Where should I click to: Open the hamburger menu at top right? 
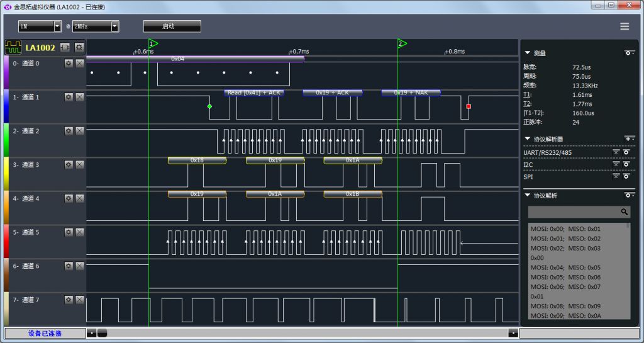pos(625,26)
